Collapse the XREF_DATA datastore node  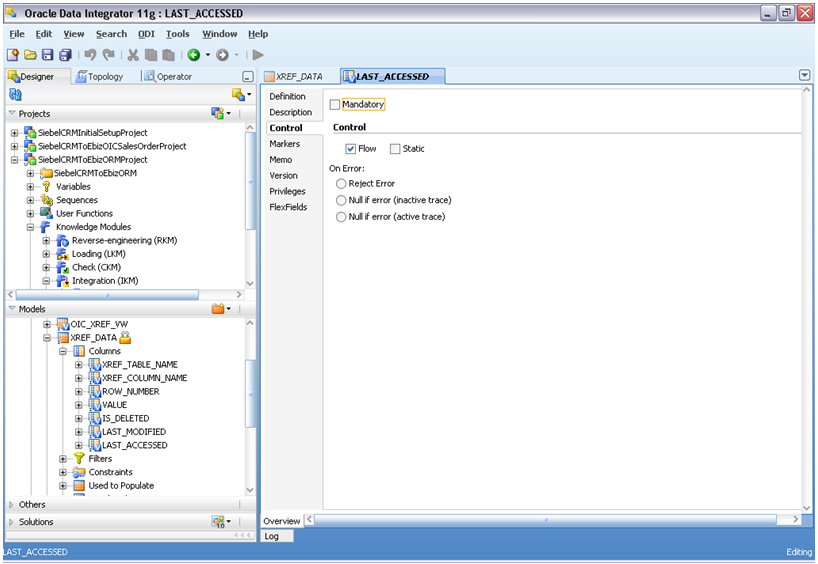[46, 338]
